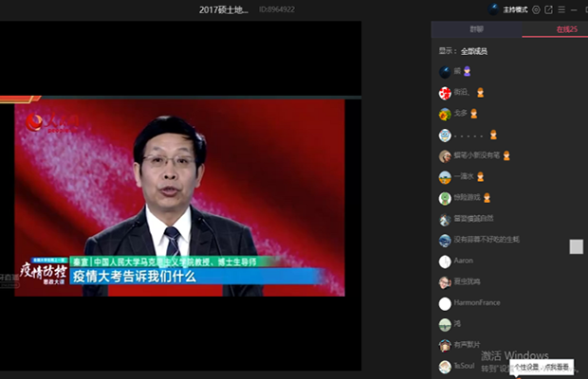
Task: Click the HarmonFrance member avatar
Action: pos(445,303)
